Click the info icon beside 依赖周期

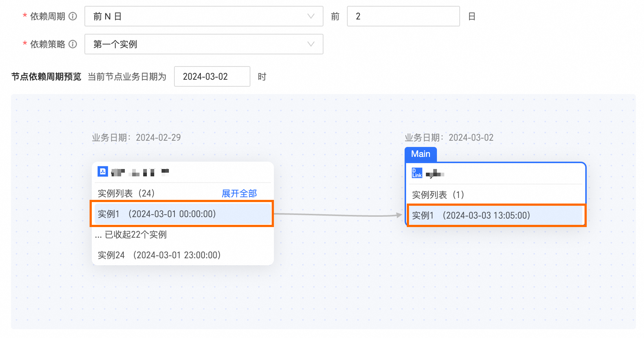click(73, 16)
